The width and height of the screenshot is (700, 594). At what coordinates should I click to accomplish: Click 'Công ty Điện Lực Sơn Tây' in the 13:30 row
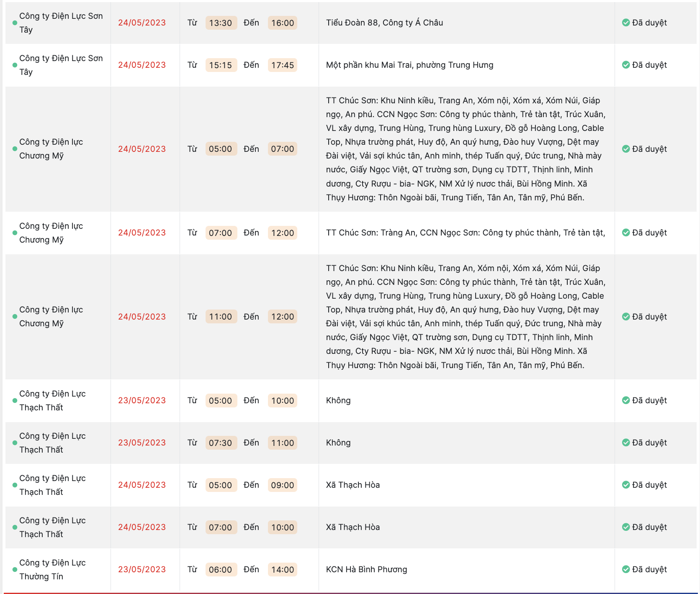point(61,23)
